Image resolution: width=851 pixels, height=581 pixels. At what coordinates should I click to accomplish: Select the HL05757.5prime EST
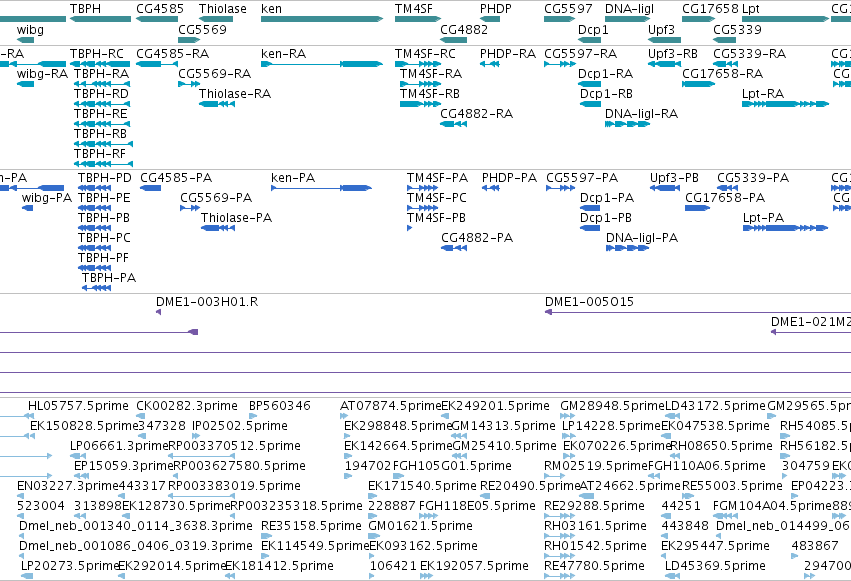[x=30, y=416]
